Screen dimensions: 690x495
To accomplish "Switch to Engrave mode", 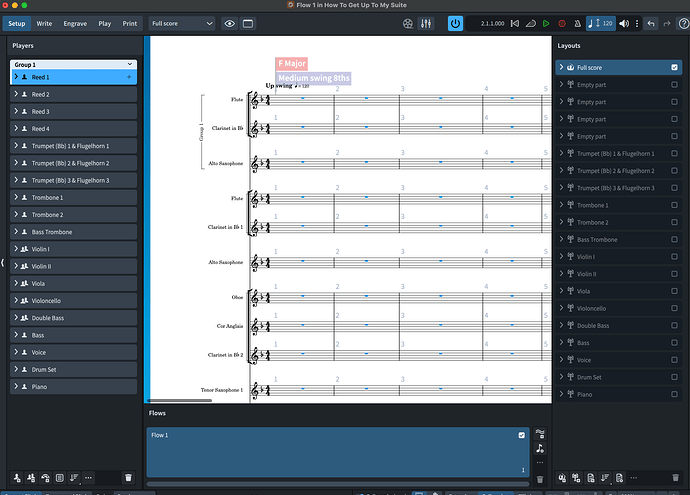I will click(x=75, y=24).
